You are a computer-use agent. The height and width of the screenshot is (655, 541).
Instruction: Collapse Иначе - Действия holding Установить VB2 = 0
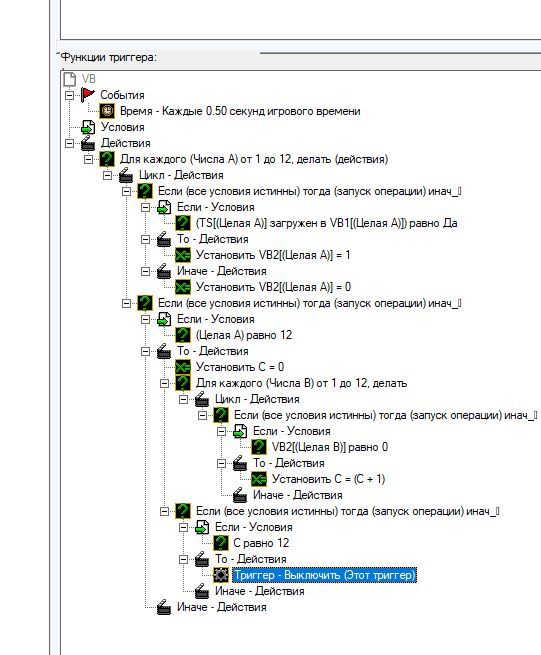pos(145,271)
